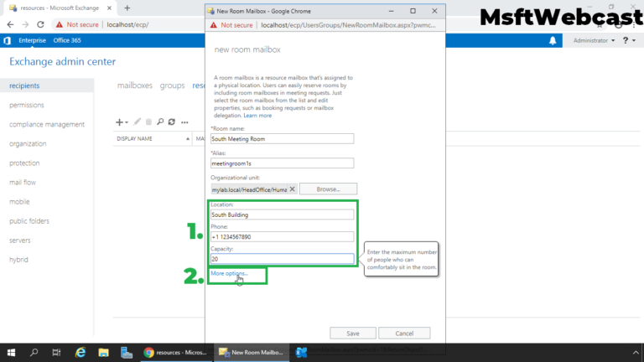Open File Explorer from the taskbar
The width and height of the screenshot is (644, 362).
pyautogui.click(x=104, y=353)
